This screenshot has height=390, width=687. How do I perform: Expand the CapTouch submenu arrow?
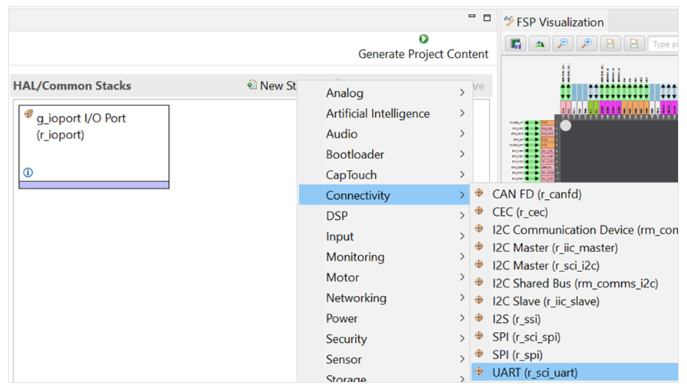(462, 174)
